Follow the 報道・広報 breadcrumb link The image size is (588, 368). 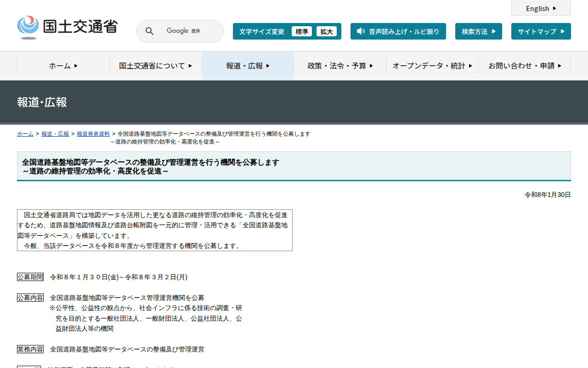55,134
